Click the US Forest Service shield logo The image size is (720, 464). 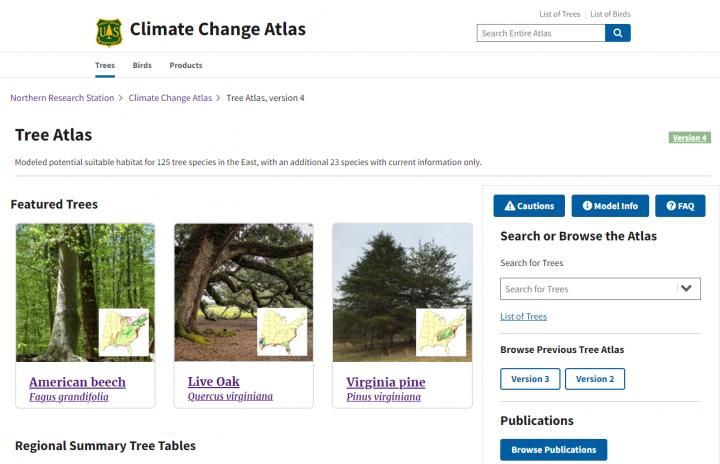[x=108, y=32]
